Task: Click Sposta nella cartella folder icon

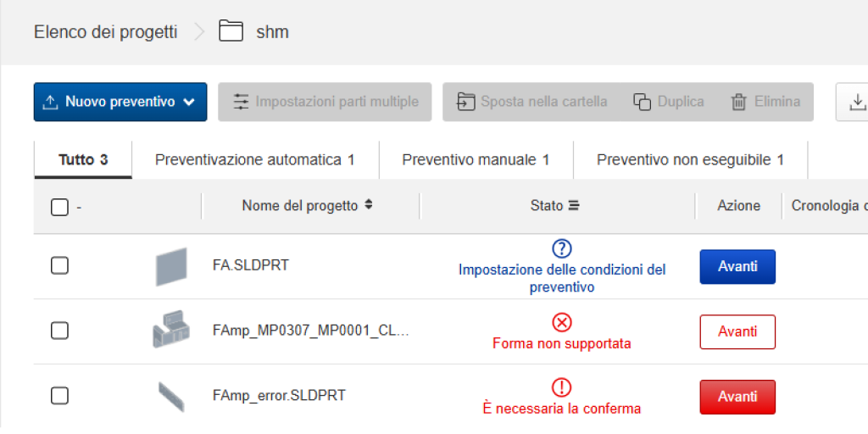Action: click(x=466, y=102)
